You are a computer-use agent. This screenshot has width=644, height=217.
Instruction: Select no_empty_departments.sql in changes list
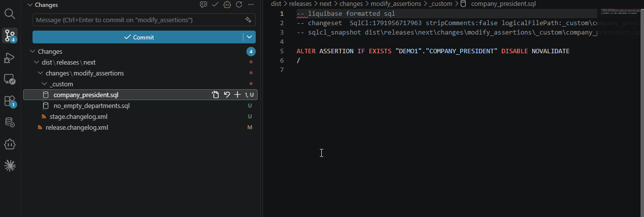(x=91, y=106)
